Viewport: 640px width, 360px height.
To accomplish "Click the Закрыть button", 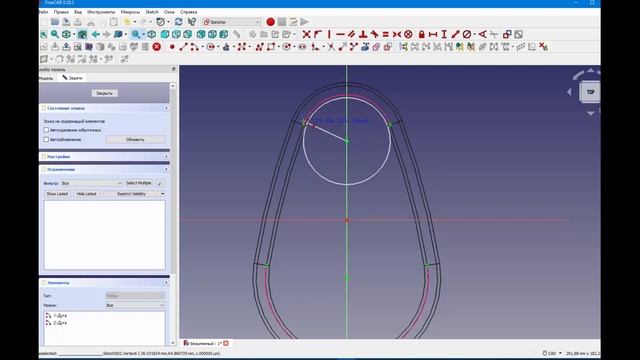I will coord(104,93).
